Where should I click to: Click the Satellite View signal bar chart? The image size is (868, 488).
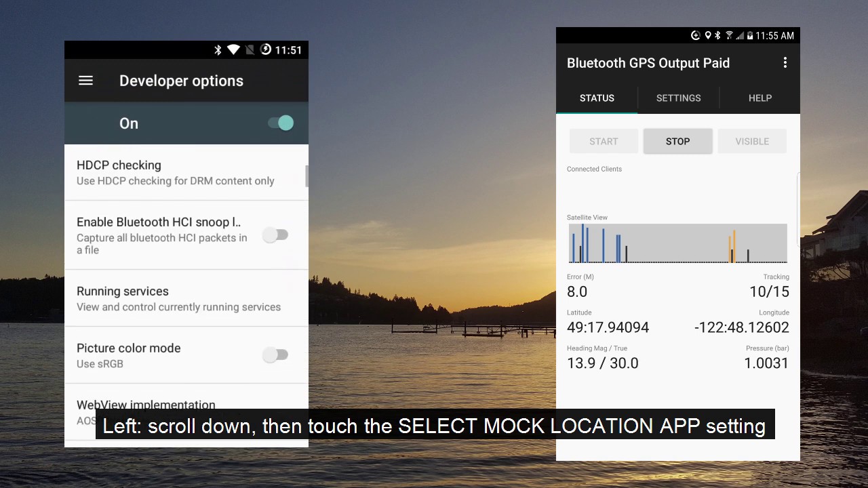point(678,243)
